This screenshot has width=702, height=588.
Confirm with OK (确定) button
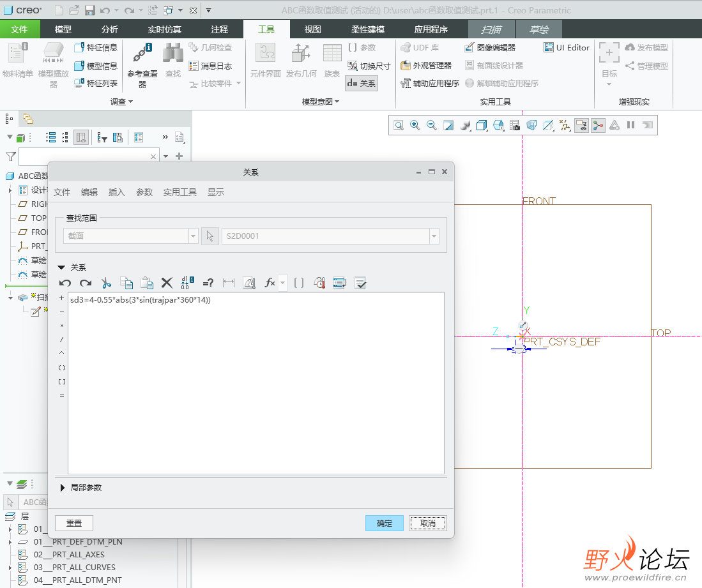coord(385,523)
